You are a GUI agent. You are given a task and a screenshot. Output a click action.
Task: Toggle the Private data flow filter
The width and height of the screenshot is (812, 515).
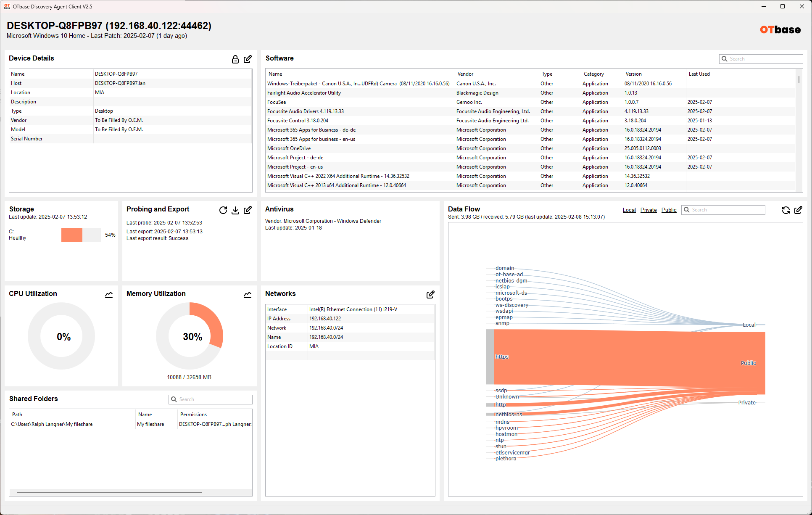pyautogui.click(x=648, y=210)
